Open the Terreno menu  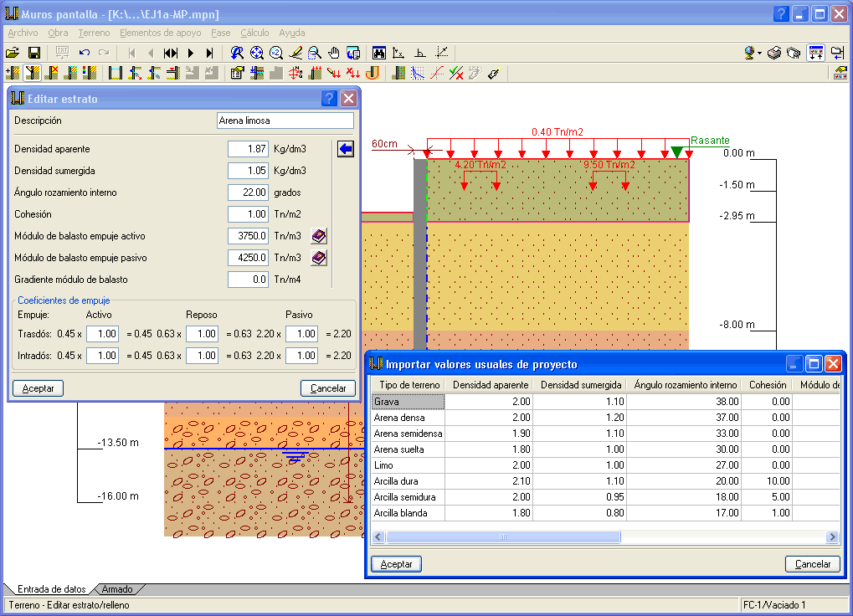point(94,33)
